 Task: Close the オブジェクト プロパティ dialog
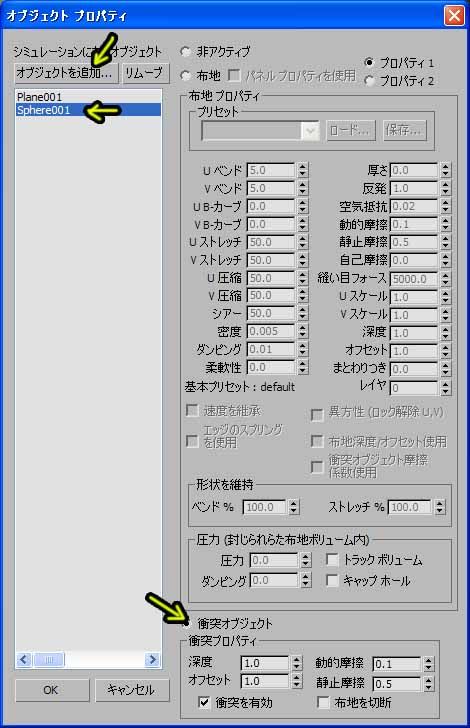(x=454, y=15)
